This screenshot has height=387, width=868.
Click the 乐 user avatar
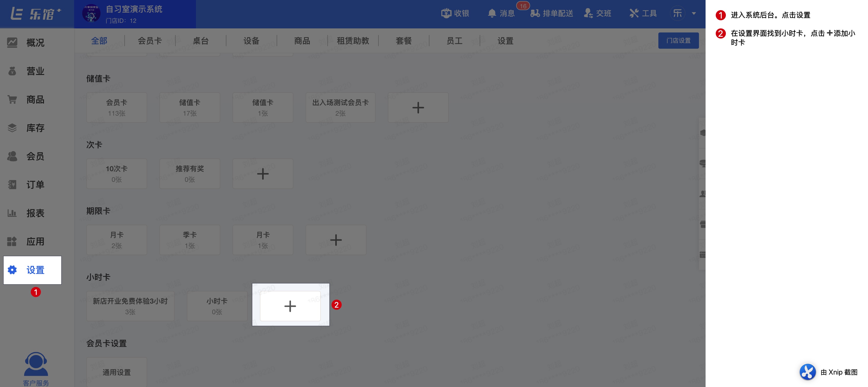pos(677,13)
